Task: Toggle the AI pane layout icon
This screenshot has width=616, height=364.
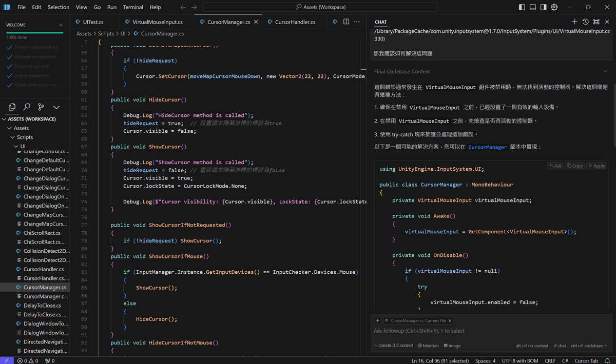Action: pyautogui.click(x=543, y=7)
